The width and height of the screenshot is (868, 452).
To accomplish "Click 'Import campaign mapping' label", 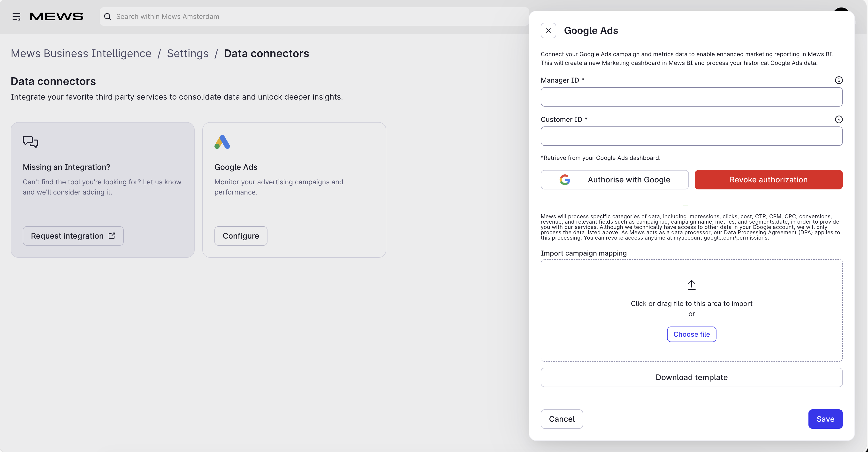I will (584, 253).
